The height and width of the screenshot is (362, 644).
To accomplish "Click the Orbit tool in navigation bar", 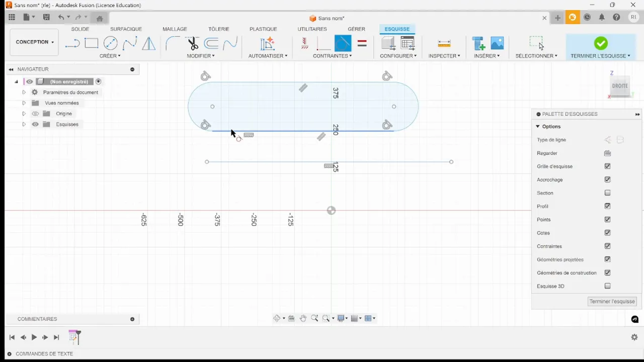I will [277, 318].
